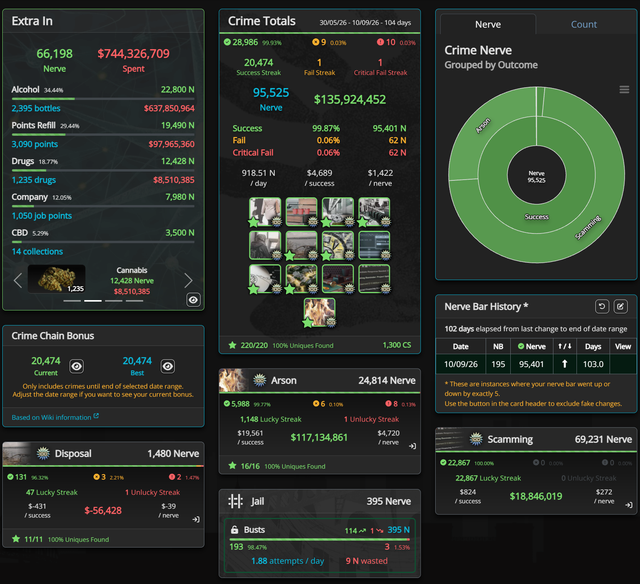Image resolution: width=640 pixels, height=584 pixels.
Task: Open the crime nerve chart hamburger menu
Action: click(624, 89)
